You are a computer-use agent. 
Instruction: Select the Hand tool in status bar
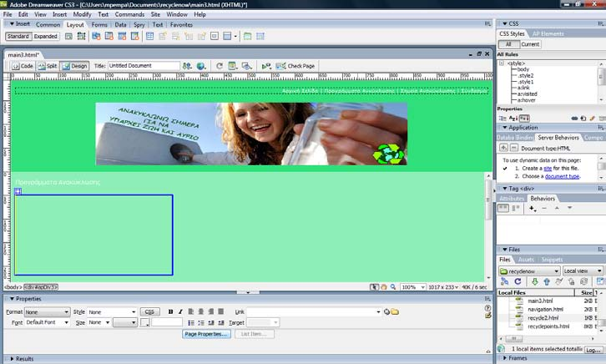pos(384,287)
